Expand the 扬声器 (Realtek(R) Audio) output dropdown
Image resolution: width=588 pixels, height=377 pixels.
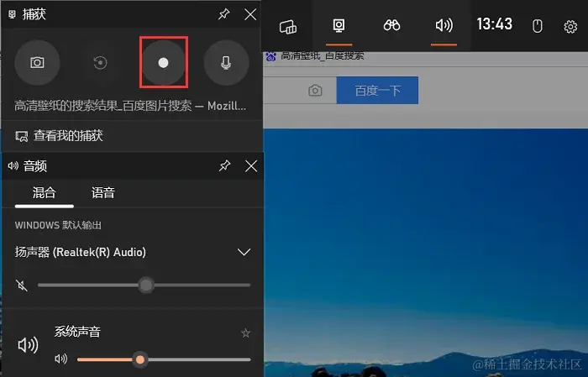[244, 252]
